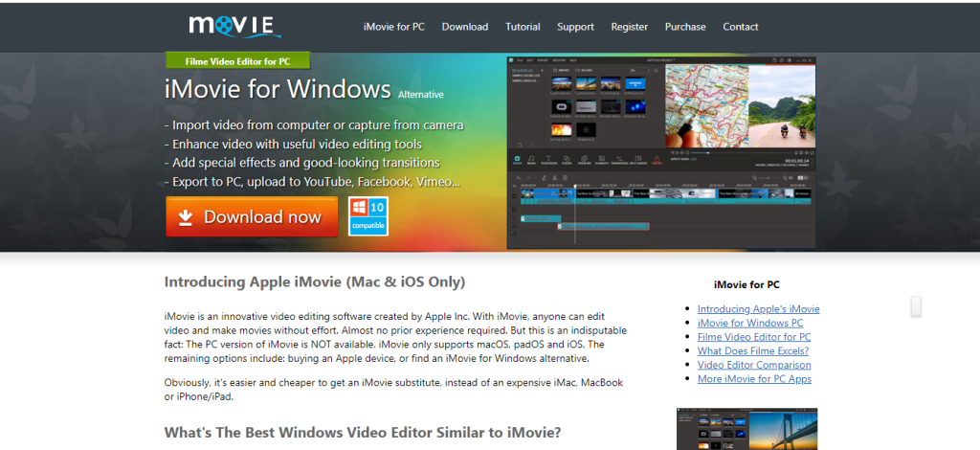The width and height of the screenshot is (980, 450).
Task: Click the heading Introducing Apple iMovie (Mac & iOS Only)
Action: coord(315,281)
